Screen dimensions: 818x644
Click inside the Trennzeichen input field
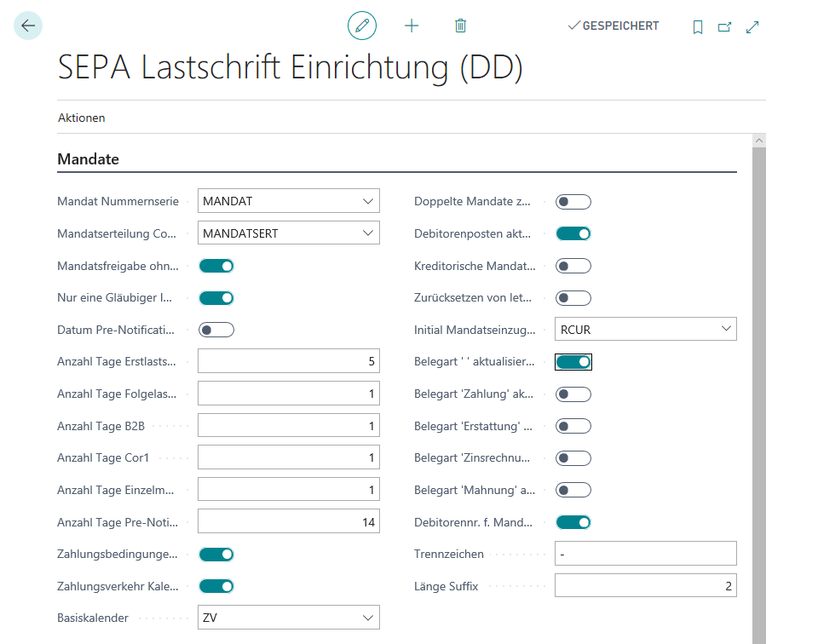pos(645,553)
